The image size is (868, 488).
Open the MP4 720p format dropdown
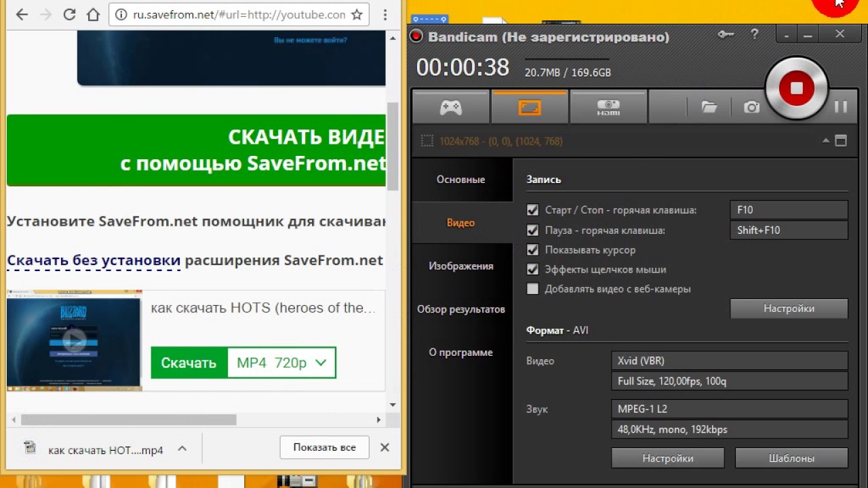(281, 363)
